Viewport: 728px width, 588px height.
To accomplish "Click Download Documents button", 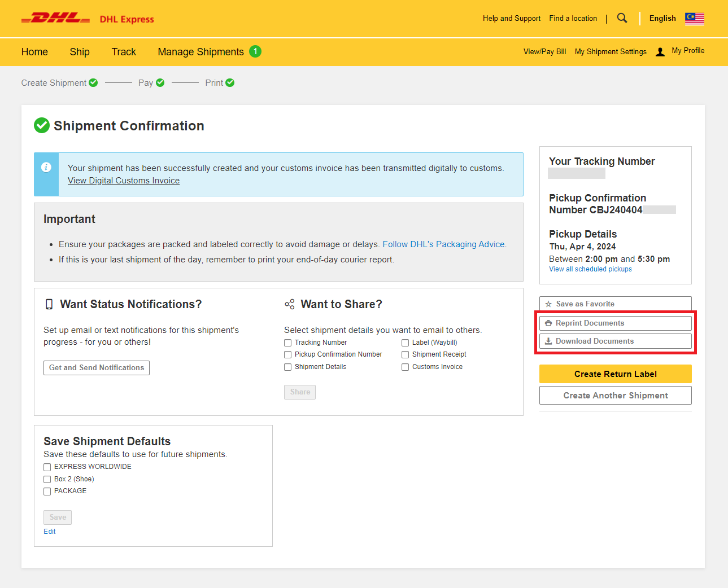I will 616,341.
